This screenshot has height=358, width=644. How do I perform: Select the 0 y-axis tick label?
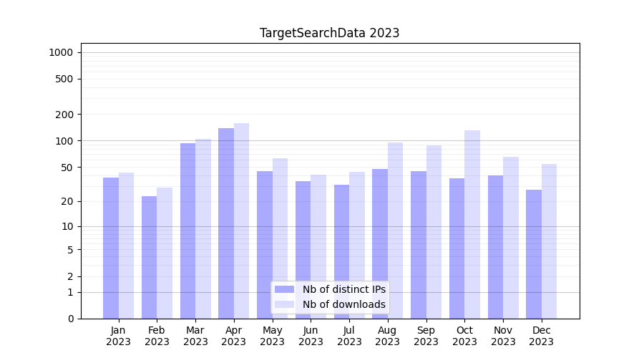70,319
